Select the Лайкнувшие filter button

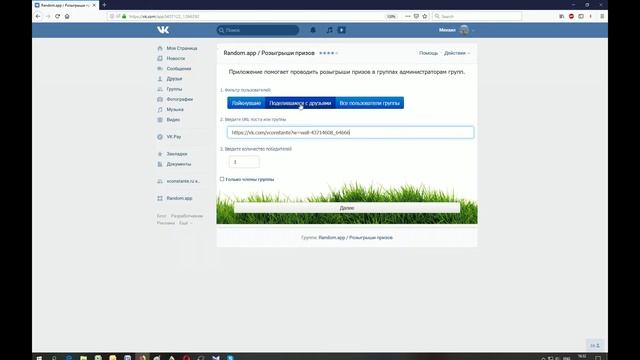[246, 103]
